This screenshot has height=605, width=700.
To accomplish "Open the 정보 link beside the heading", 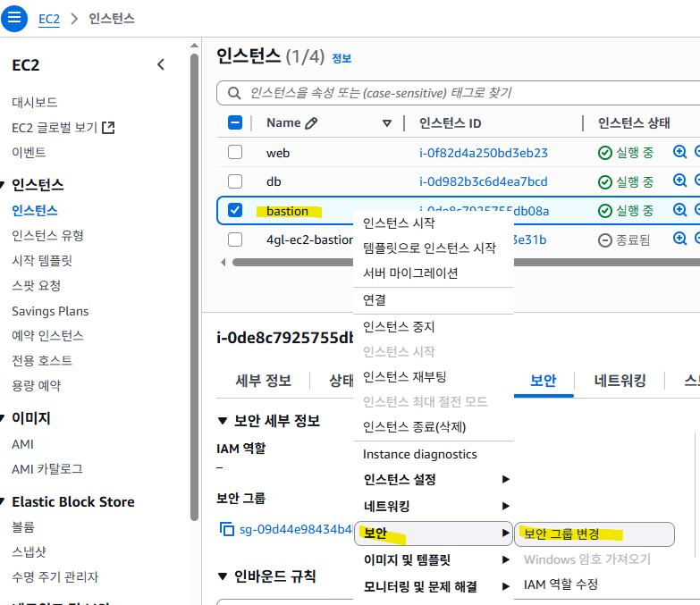I will click(x=342, y=58).
